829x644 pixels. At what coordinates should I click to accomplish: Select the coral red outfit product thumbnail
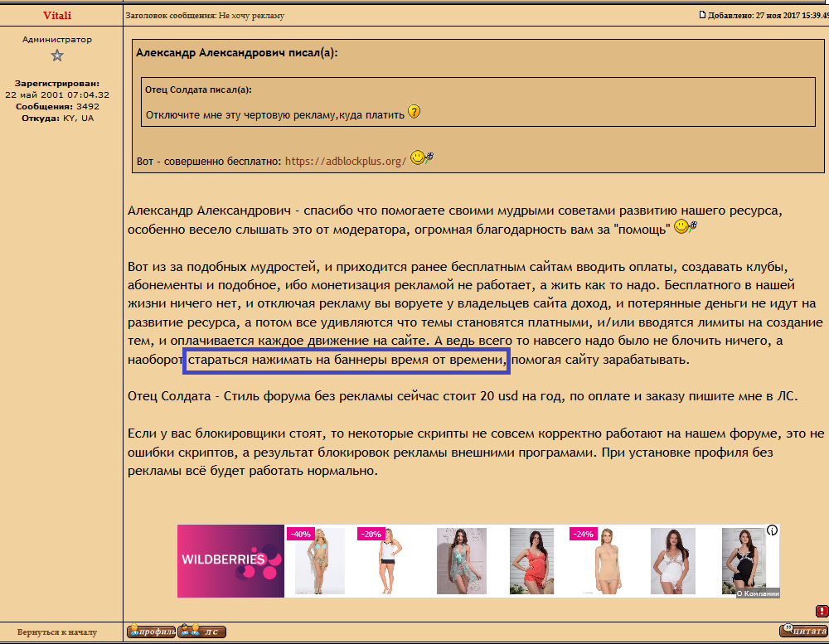click(x=531, y=560)
